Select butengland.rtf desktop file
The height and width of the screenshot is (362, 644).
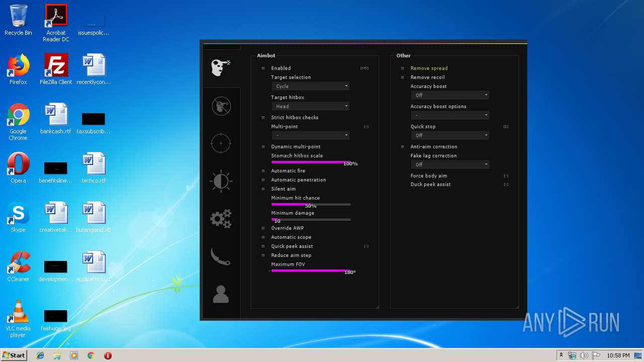(94, 217)
